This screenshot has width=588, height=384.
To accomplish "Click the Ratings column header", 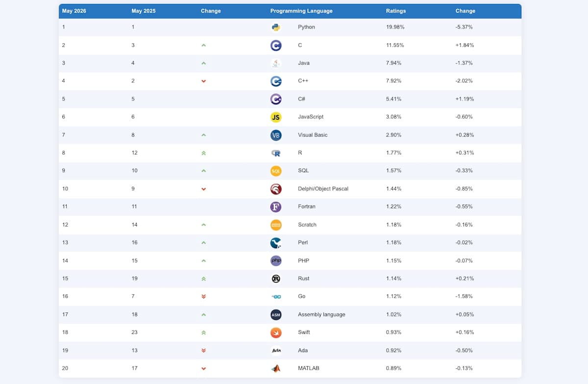I will (396, 11).
